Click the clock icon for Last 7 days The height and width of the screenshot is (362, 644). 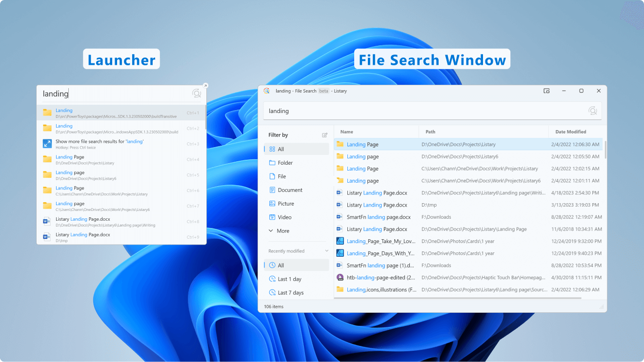[x=272, y=293]
